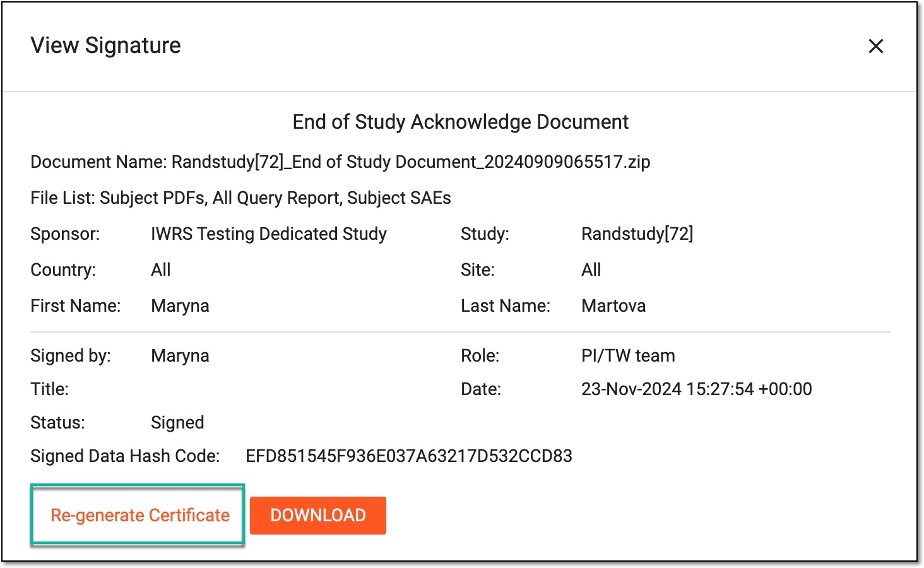Click the First Name value Maryna
Screen dimensions: 924x568
point(180,306)
